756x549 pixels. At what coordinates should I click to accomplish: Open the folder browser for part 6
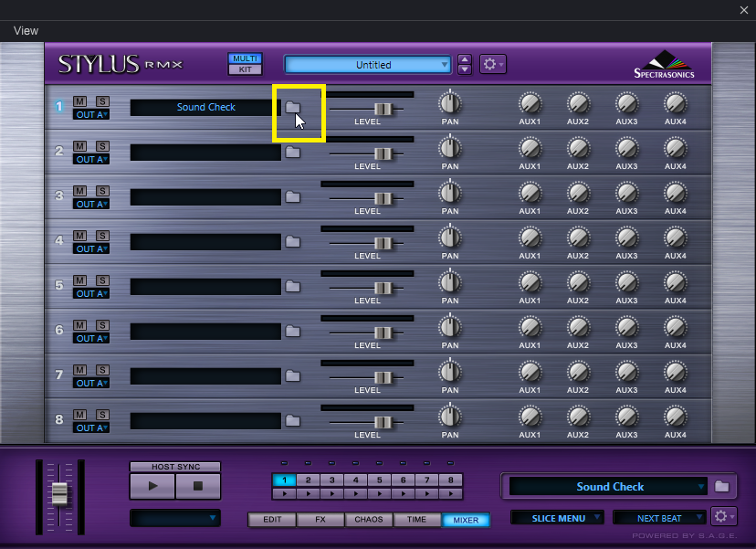pos(293,331)
